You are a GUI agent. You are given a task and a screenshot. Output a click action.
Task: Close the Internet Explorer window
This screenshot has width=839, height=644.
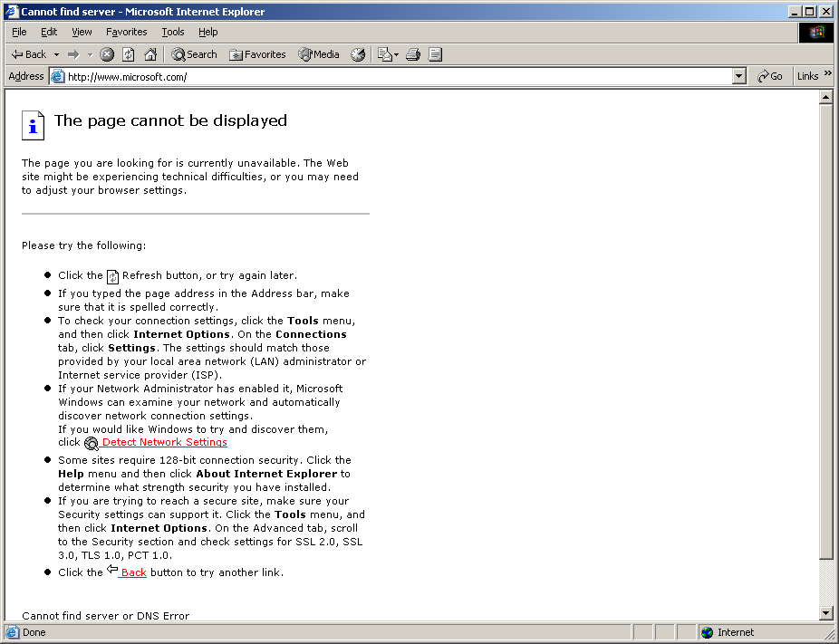(x=826, y=11)
